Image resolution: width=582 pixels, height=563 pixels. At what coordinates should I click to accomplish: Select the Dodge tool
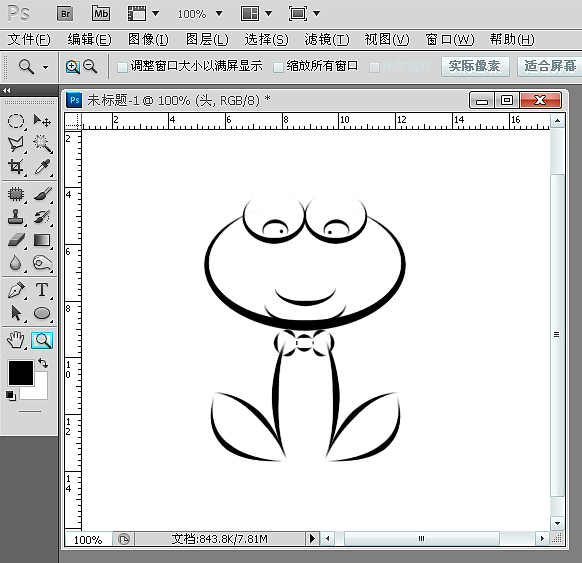[x=42, y=263]
